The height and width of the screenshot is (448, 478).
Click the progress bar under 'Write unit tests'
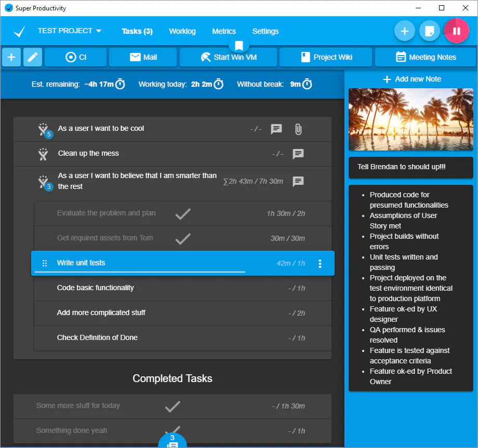click(x=140, y=271)
